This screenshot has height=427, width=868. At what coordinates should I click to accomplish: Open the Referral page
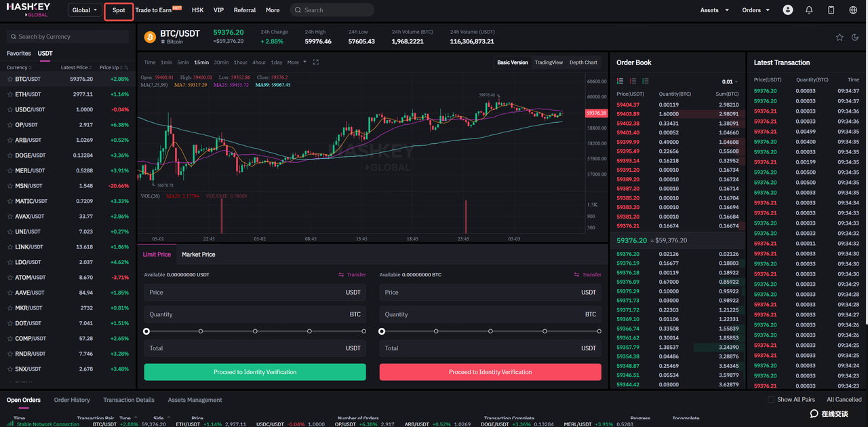245,10
